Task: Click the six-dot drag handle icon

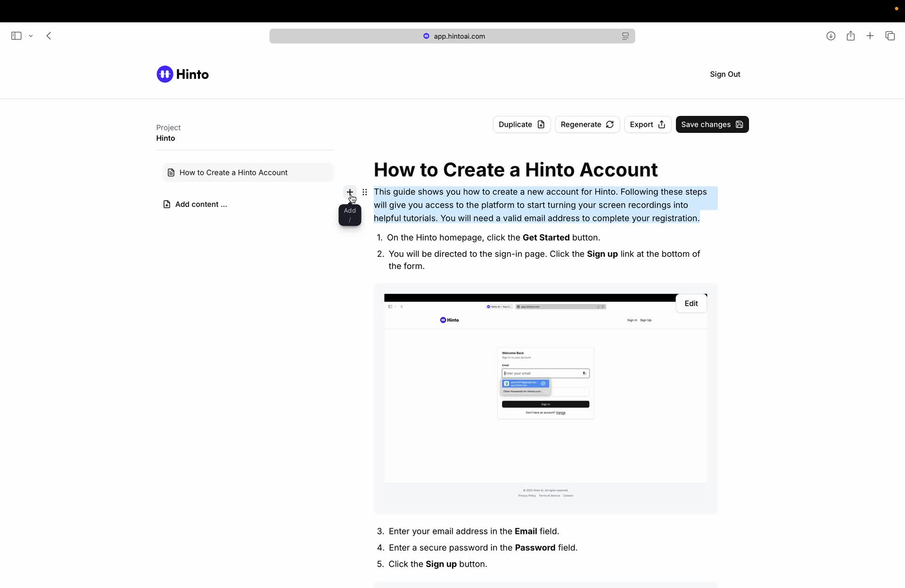Action: click(x=364, y=192)
